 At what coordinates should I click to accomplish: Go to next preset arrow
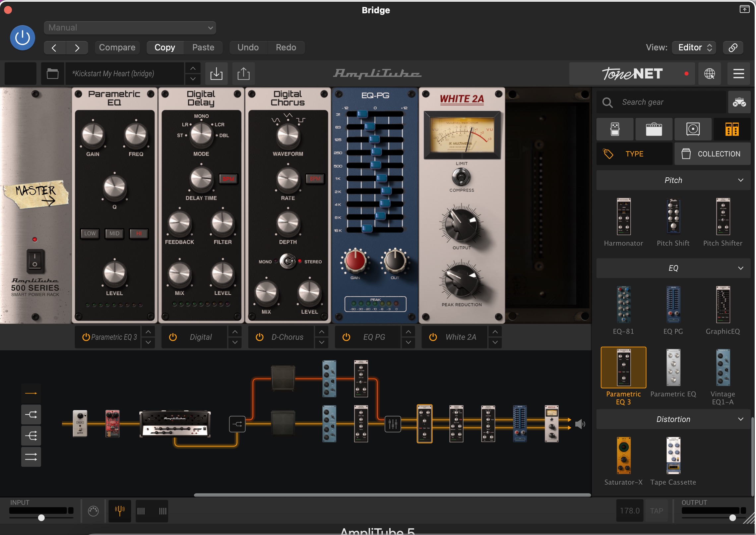pos(77,48)
